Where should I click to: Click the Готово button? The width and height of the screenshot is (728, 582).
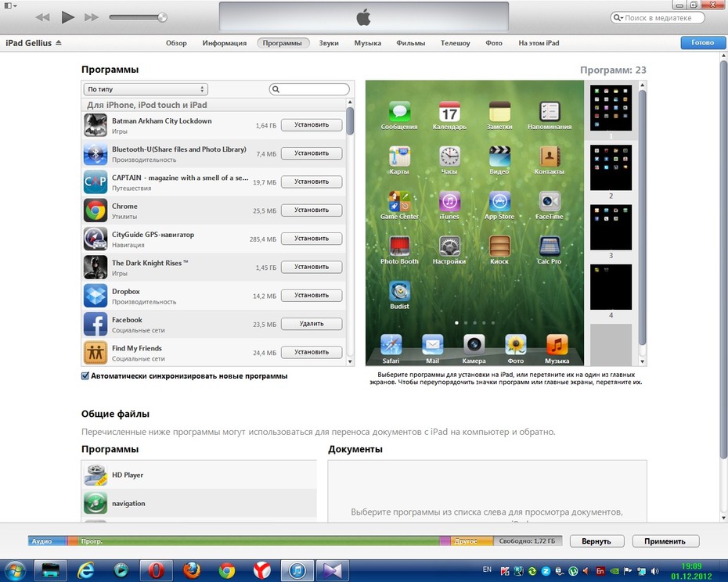click(702, 42)
